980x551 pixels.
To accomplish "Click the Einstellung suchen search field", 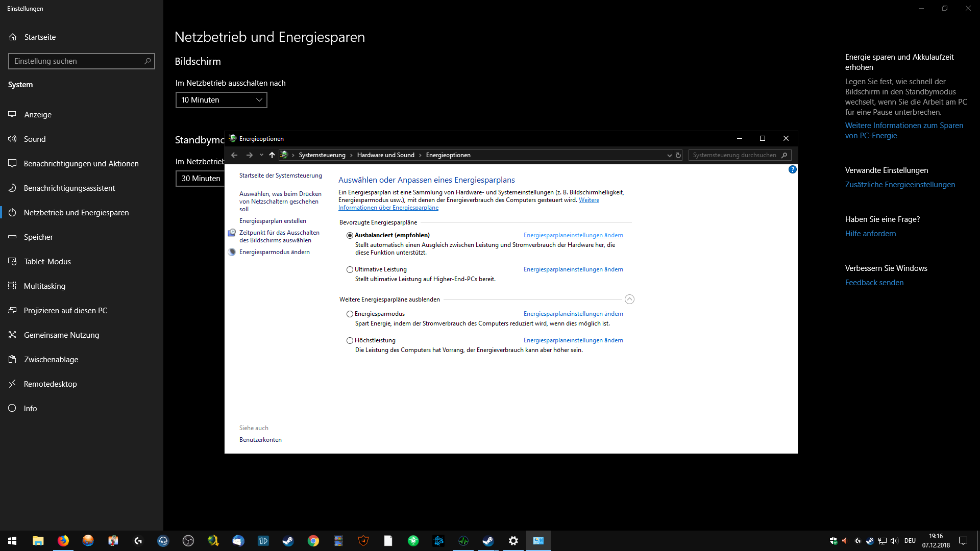I will [77, 61].
